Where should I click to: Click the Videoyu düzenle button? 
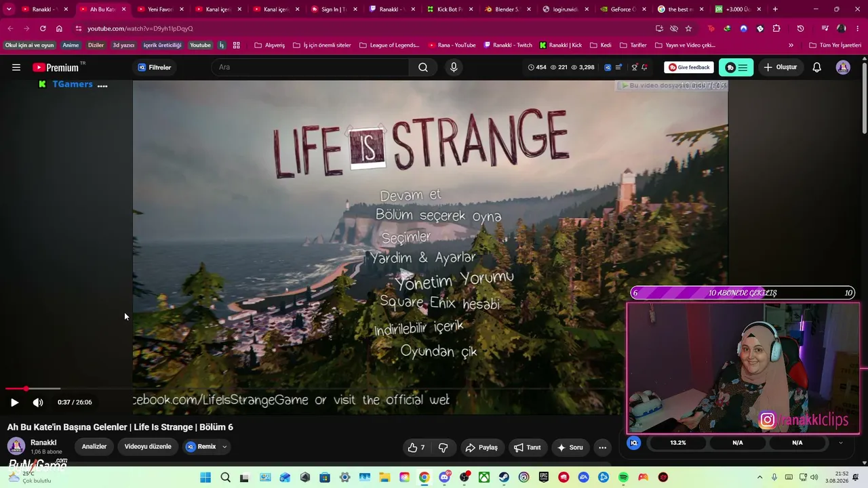pos(148,447)
